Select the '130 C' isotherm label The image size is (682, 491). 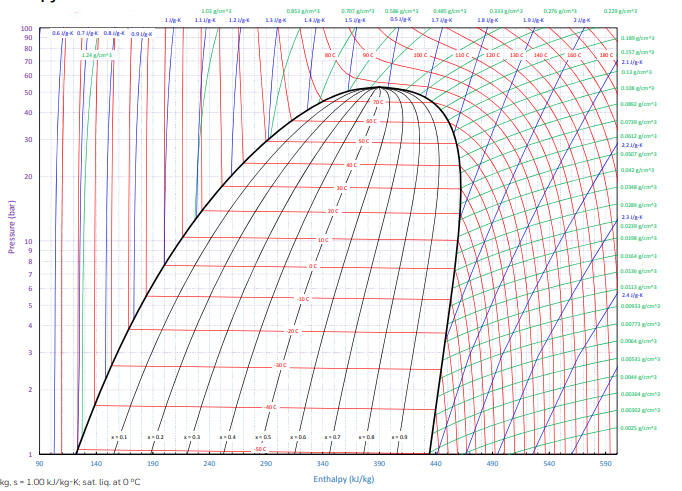click(516, 55)
